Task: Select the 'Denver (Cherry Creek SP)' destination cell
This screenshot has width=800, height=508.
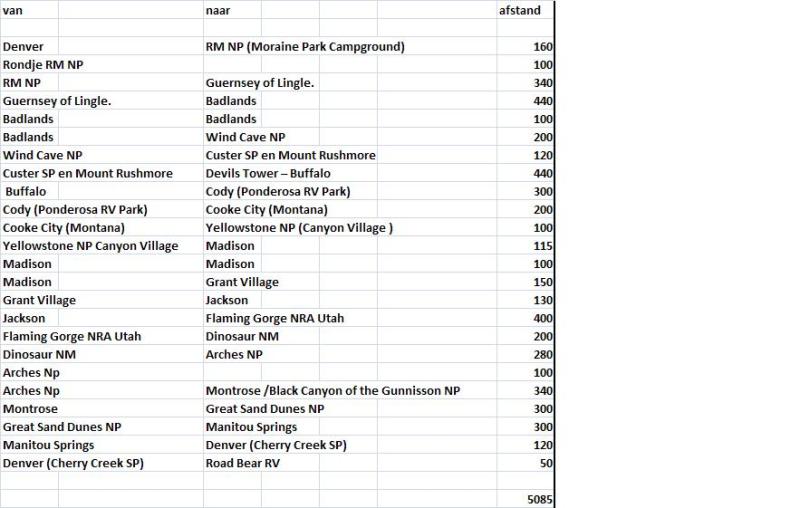Action: 276,445
